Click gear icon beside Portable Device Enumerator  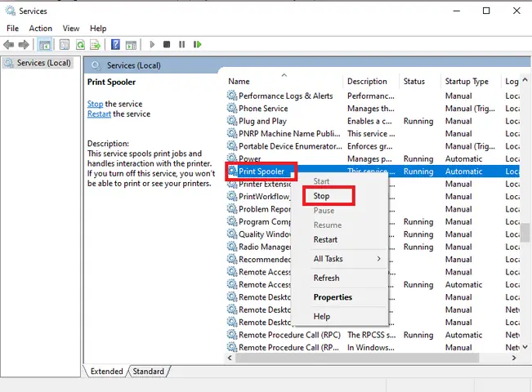click(232, 146)
